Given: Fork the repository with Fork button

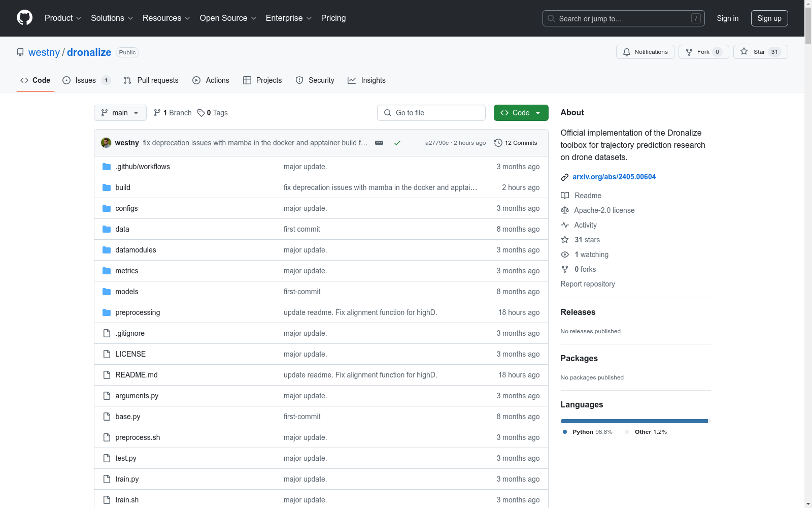Looking at the screenshot, I should (x=703, y=52).
